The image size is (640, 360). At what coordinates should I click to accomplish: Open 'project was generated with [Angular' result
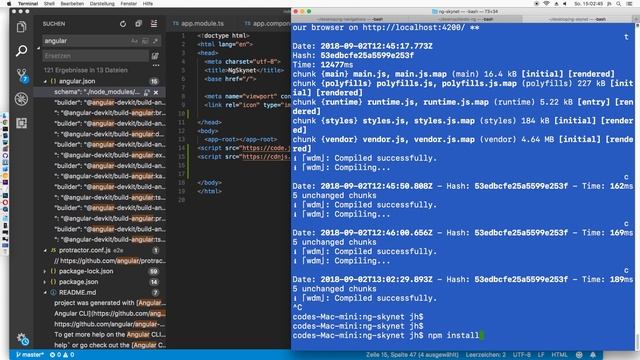110,303
